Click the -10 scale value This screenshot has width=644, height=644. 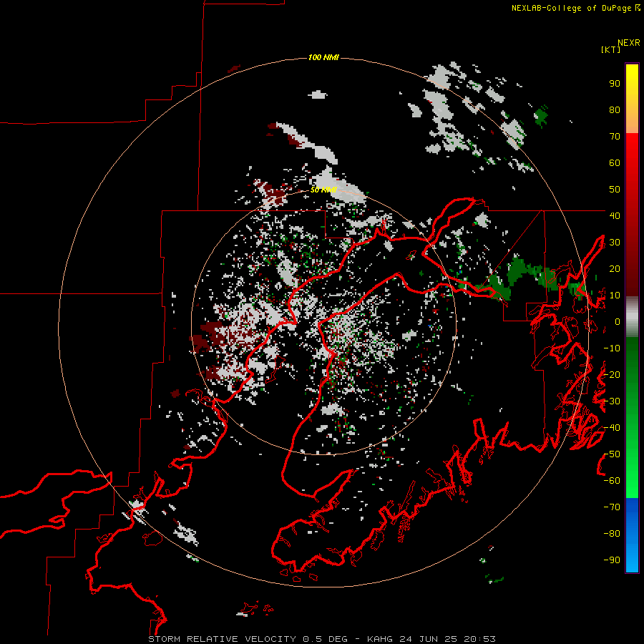pos(612,348)
